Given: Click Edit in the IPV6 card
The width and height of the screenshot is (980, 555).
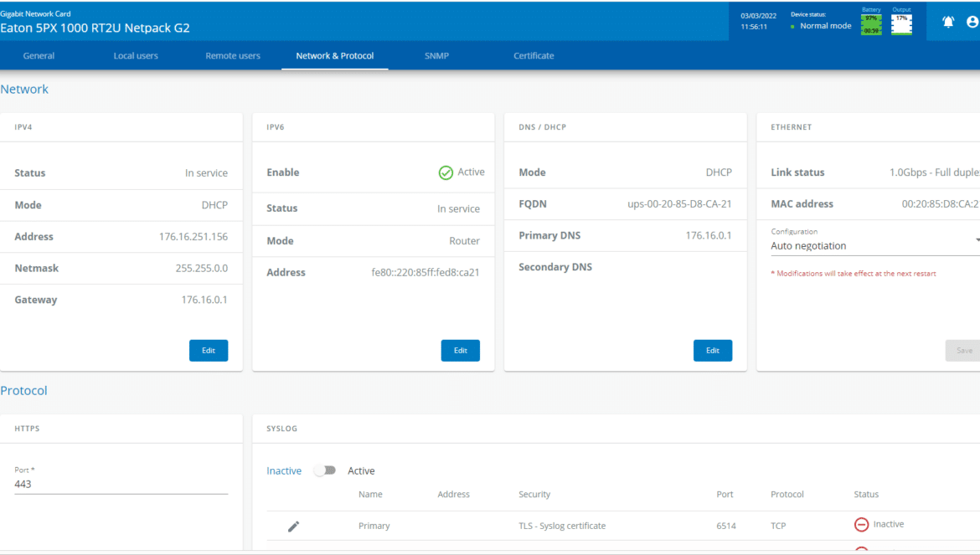Looking at the screenshot, I should coord(461,350).
